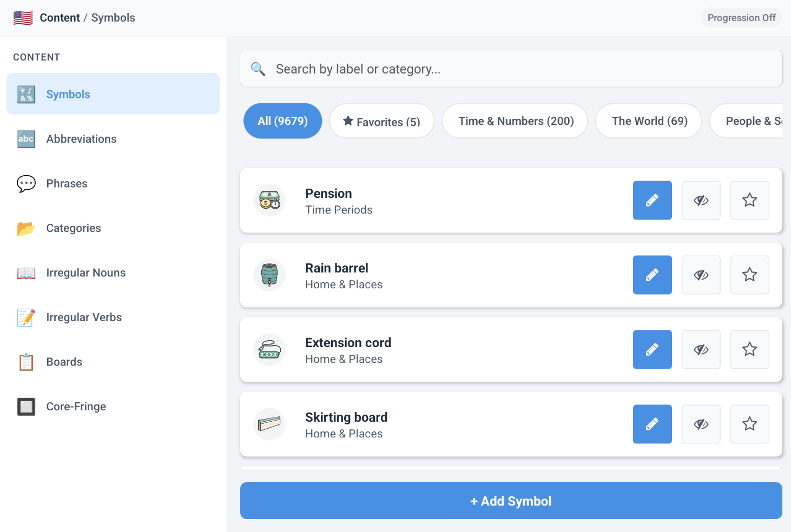This screenshot has height=532, width=791.
Task: Edit the Rain barrel symbol
Action: pos(652,275)
